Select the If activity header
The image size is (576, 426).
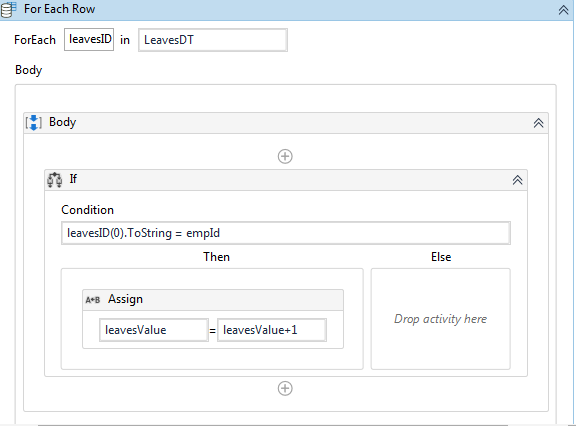pyautogui.click(x=286, y=180)
